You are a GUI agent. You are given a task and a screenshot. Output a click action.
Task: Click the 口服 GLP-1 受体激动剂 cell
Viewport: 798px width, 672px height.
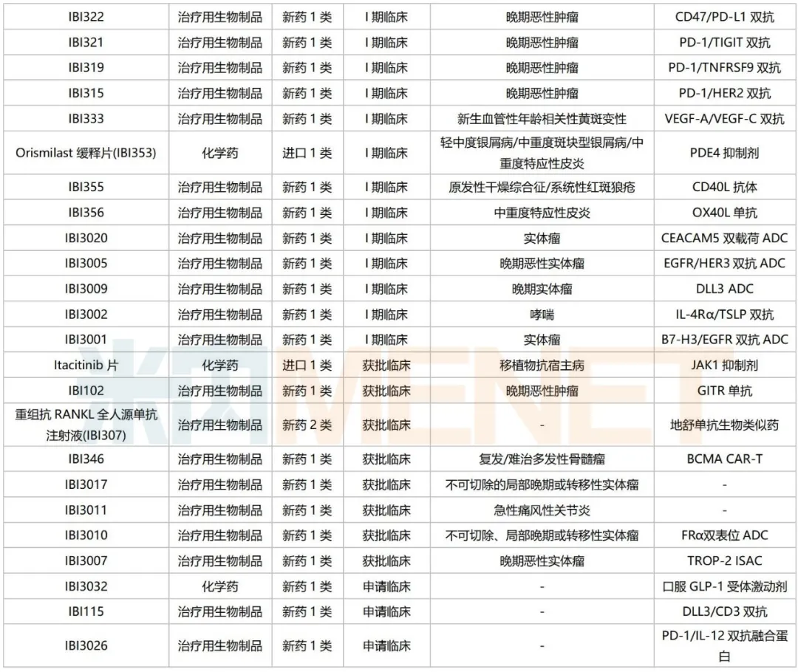724,586
